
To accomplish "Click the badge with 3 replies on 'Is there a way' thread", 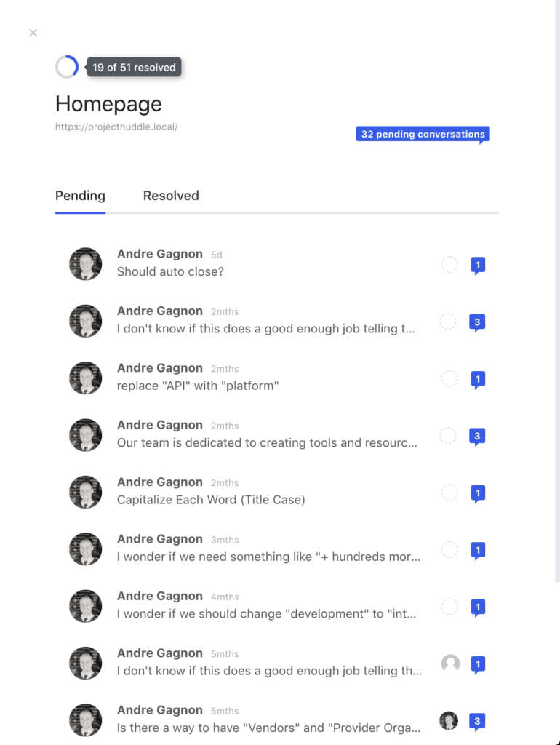I will point(477,721).
